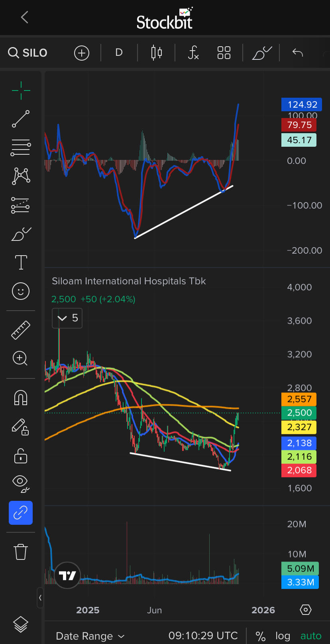The height and width of the screenshot is (644, 330).
Task: Toggle auto scale mode
Action: click(x=311, y=636)
